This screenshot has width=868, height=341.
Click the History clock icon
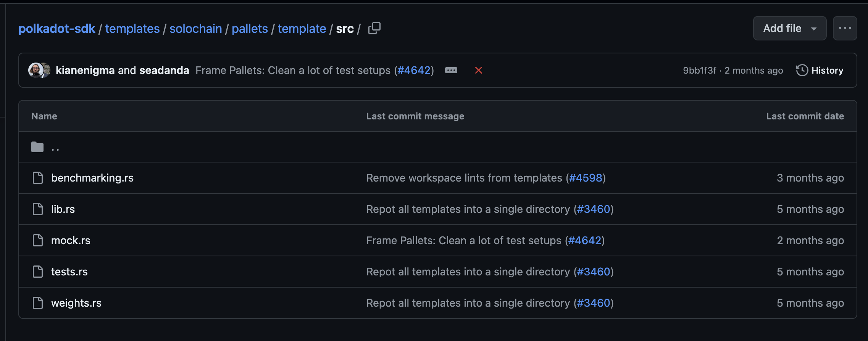(x=802, y=70)
